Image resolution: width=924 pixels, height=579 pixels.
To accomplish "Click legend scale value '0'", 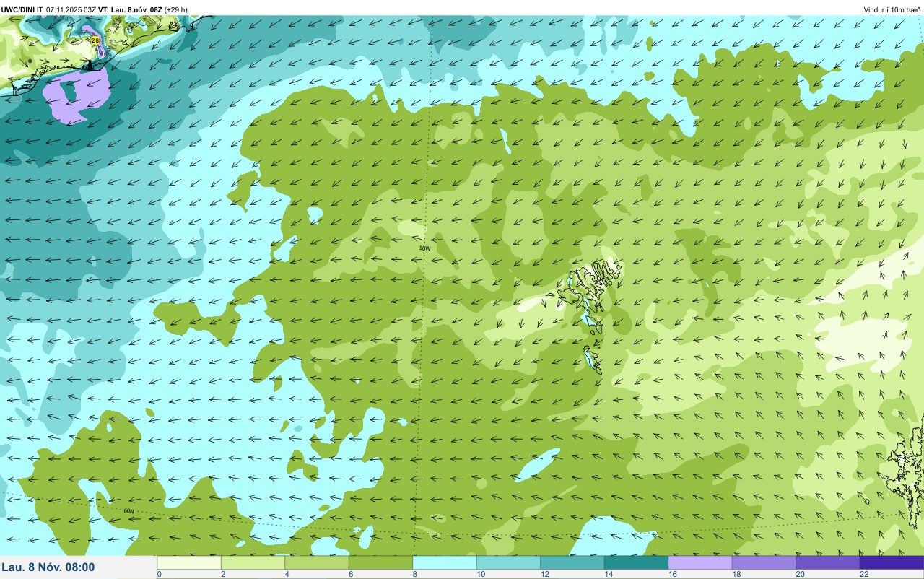I will pyautogui.click(x=159, y=574).
